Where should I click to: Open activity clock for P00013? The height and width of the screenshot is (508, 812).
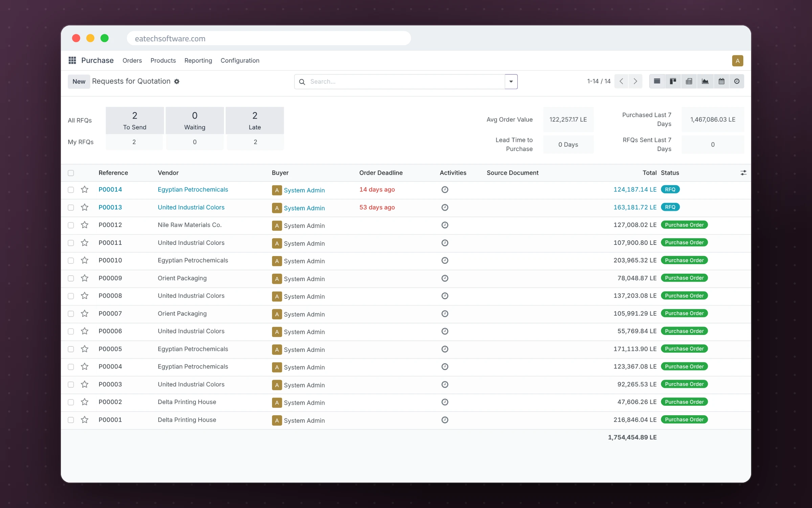click(x=445, y=207)
